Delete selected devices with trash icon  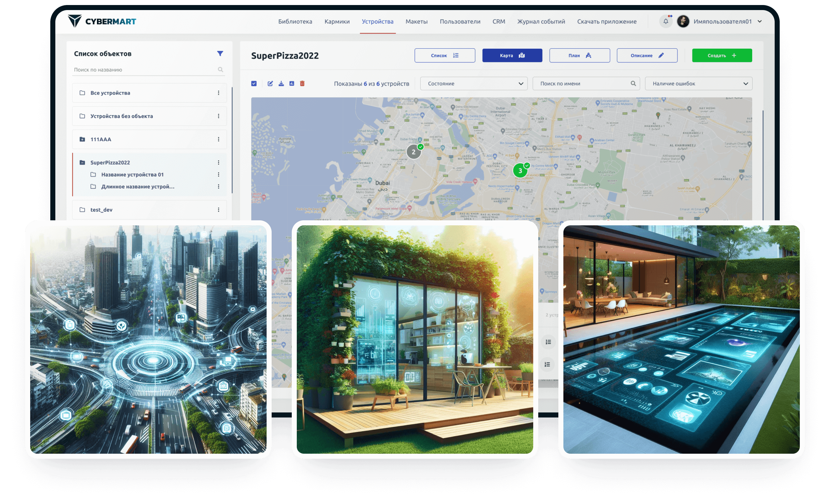pyautogui.click(x=302, y=83)
